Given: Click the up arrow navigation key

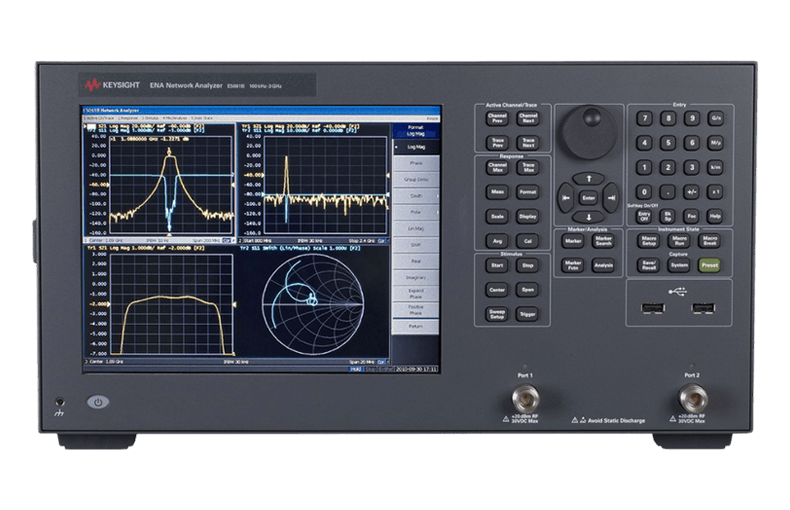Looking at the screenshot, I should [x=588, y=178].
